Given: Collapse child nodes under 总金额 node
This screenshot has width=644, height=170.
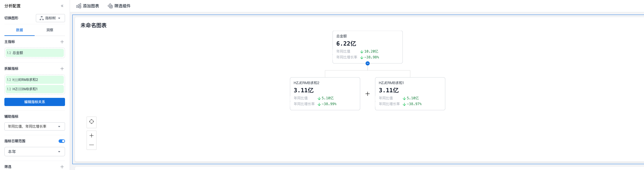Looking at the screenshot, I should coord(368,63).
